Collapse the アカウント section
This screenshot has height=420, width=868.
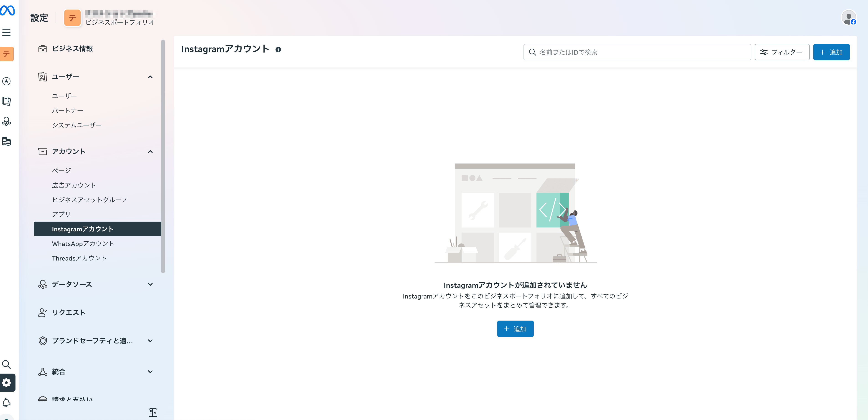tap(150, 152)
